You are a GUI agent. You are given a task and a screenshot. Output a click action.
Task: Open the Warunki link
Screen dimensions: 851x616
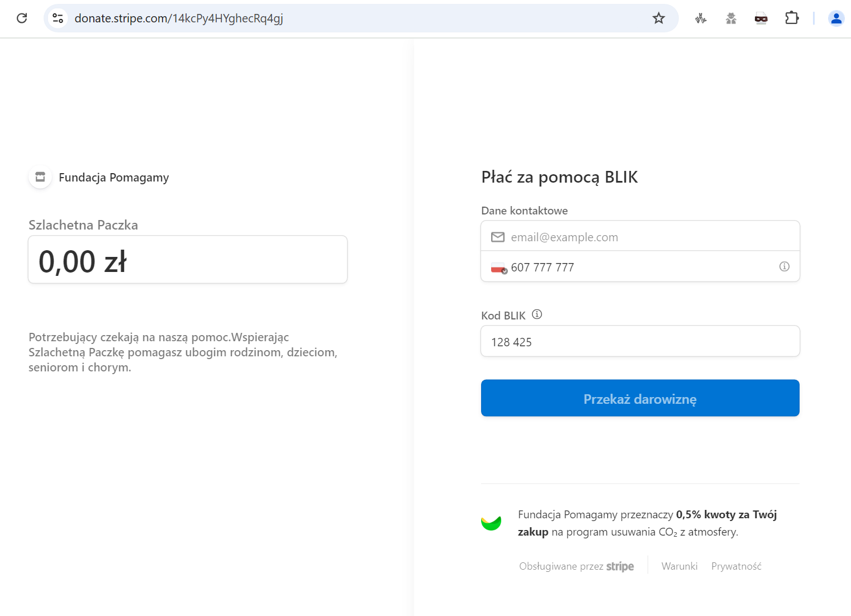679,566
